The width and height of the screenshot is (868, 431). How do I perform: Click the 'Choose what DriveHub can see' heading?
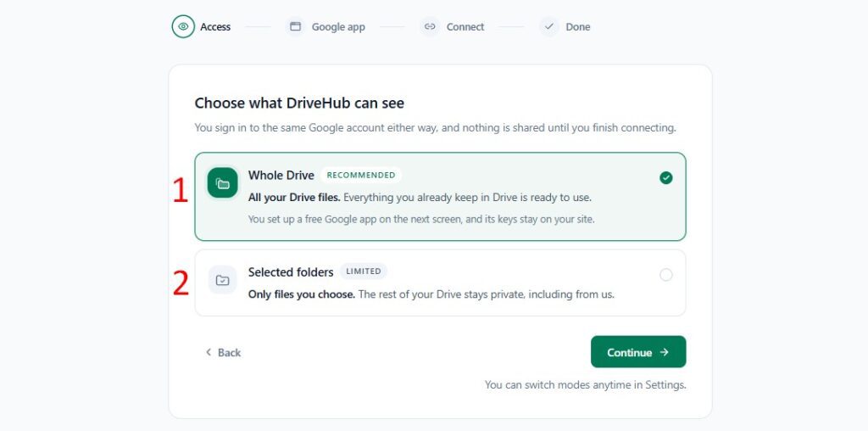[299, 103]
